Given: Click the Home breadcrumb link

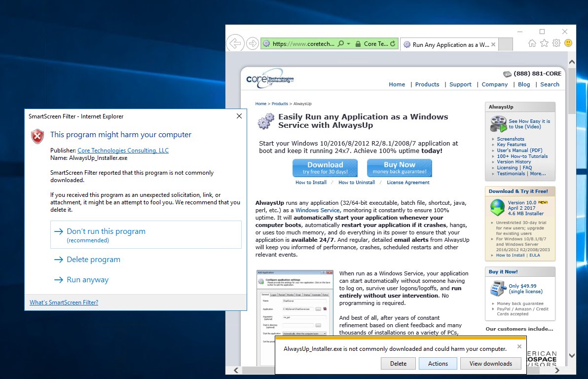Looking at the screenshot, I should pyautogui.click(x=260, y=104).
